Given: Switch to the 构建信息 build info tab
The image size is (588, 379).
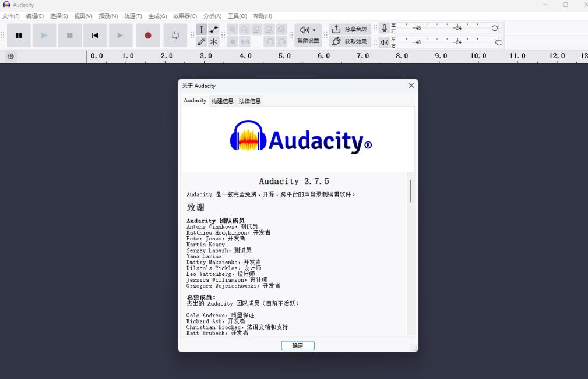Looking at the screenshot, I should pos(223,101).
